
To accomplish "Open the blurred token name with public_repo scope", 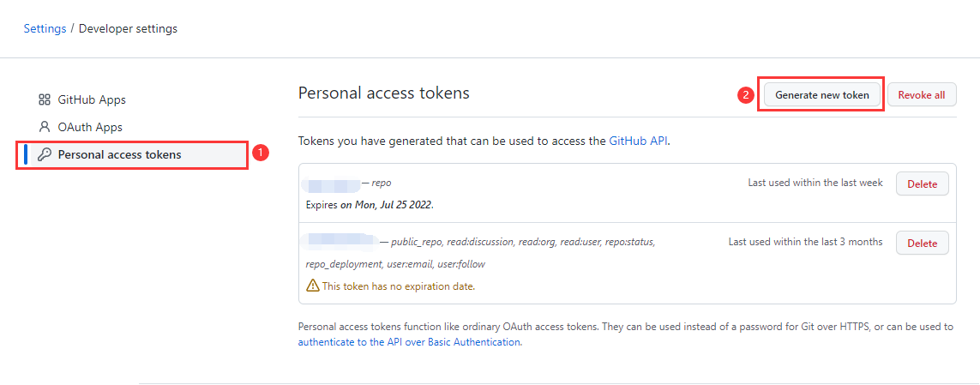I will pyautogui.click(x=340, y=240).
